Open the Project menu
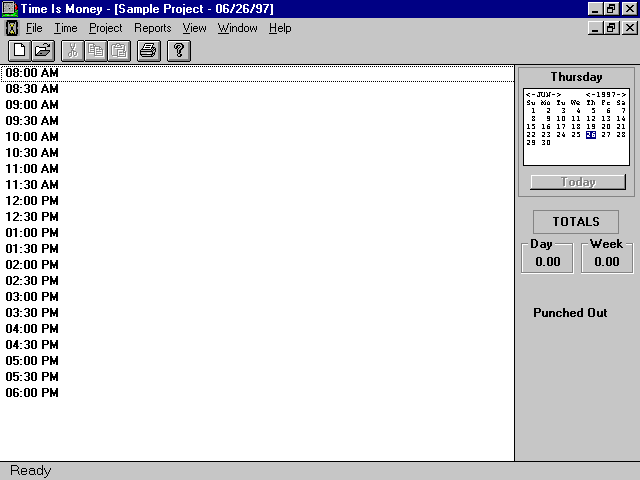Viewport: 640px width, 480px height. pyautogui.click(x=105, y=28)
